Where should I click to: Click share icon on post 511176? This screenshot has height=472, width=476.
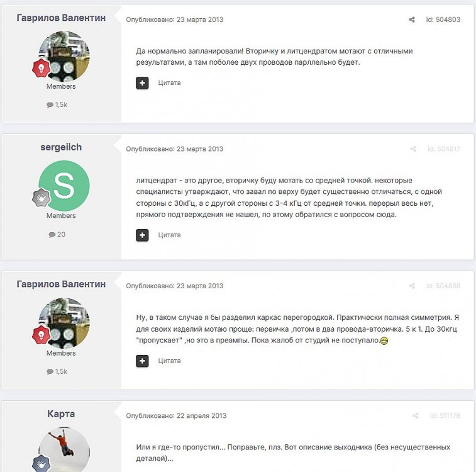pyautogui.click(x=415, y=415)
